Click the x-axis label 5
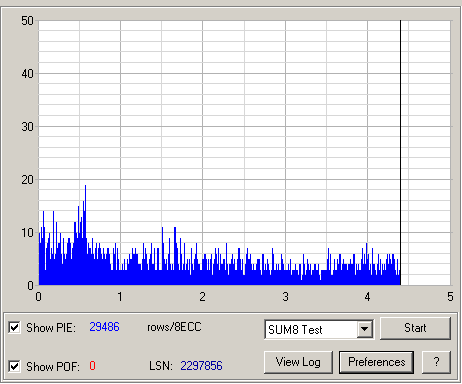Screen dimensions: 462x384 tap(450, 297)
